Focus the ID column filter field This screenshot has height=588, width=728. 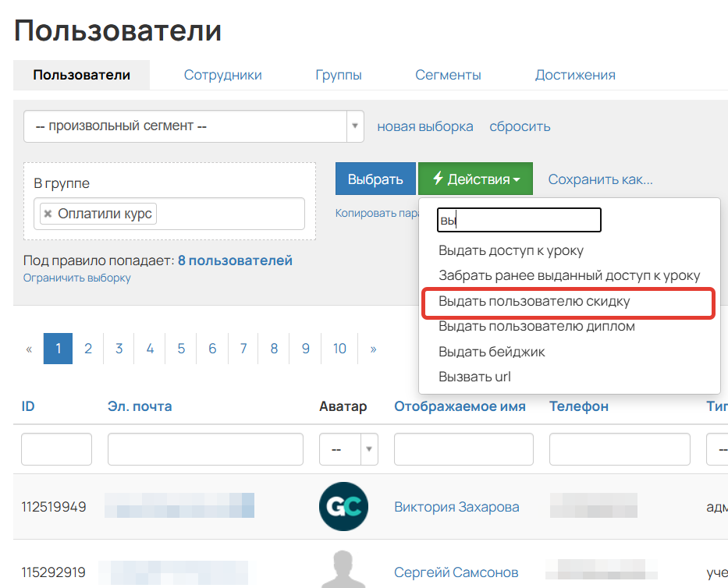tap(57, 449)
